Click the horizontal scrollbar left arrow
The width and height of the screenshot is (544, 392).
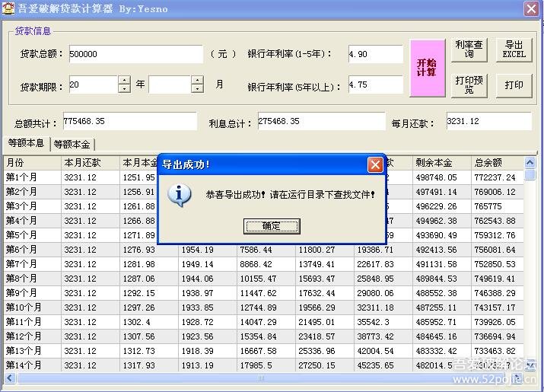tap(9, 378)
